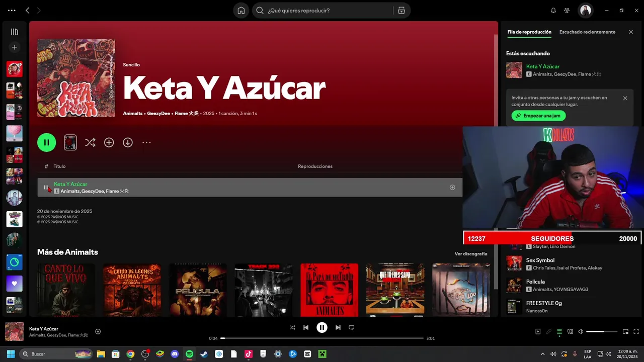Open the Spotify home page

[x=241, y=11]
